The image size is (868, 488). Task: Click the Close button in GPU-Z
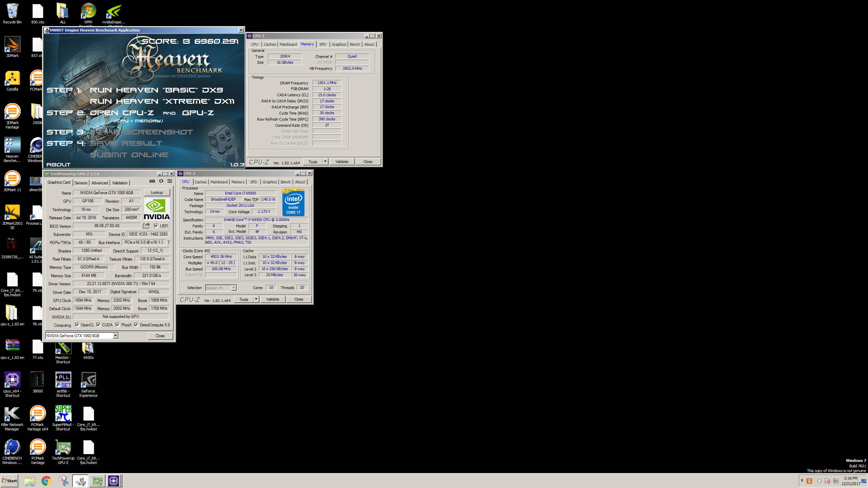pyautogui.click(x=160, y=336)
